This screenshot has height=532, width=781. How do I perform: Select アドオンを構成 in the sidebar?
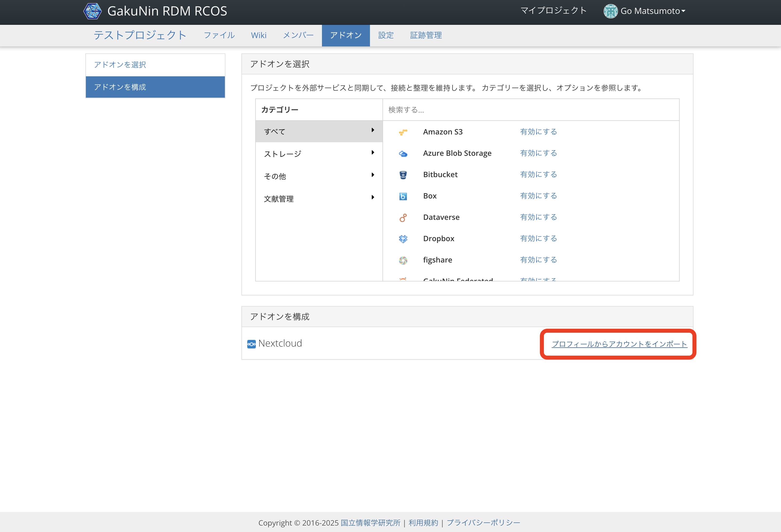155,87
